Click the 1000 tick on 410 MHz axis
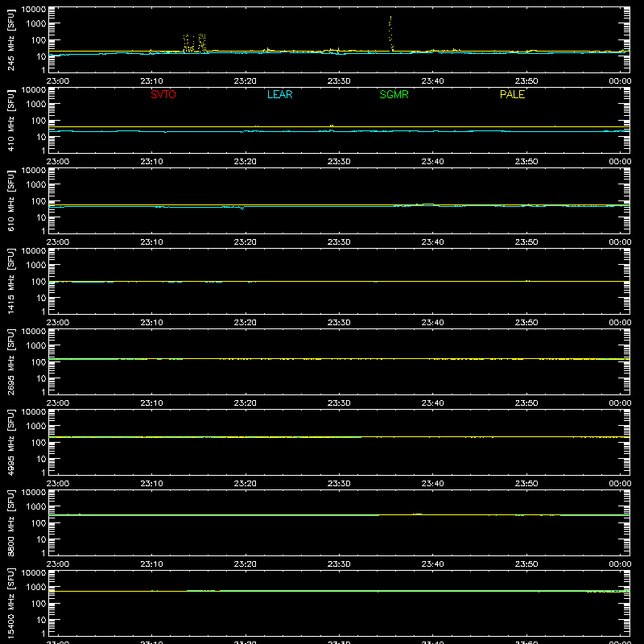 click(x=36, y=105)
